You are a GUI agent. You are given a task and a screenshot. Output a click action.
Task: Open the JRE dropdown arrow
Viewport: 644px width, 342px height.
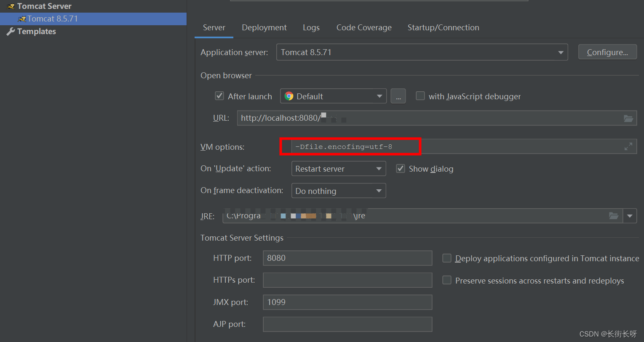630,216
